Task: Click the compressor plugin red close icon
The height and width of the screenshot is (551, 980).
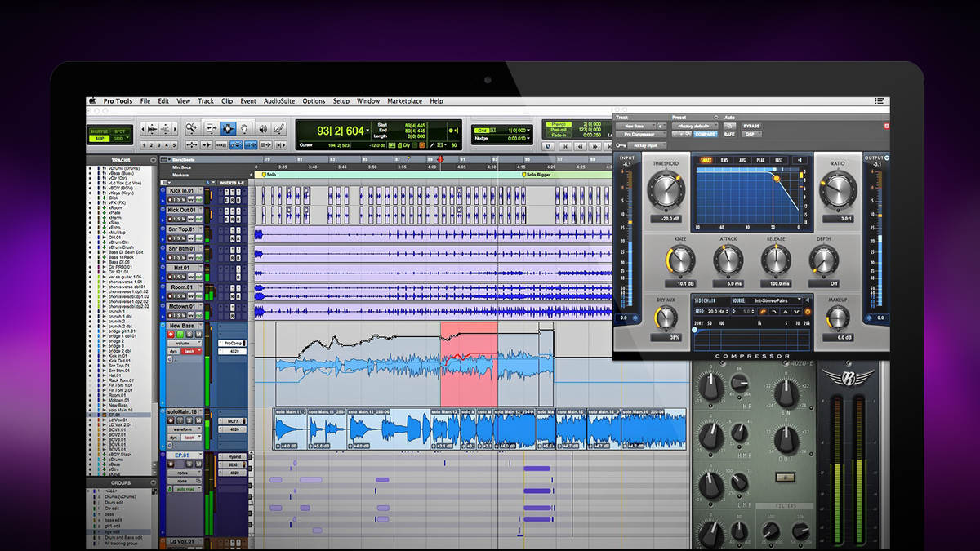Action: pos(886,126)
